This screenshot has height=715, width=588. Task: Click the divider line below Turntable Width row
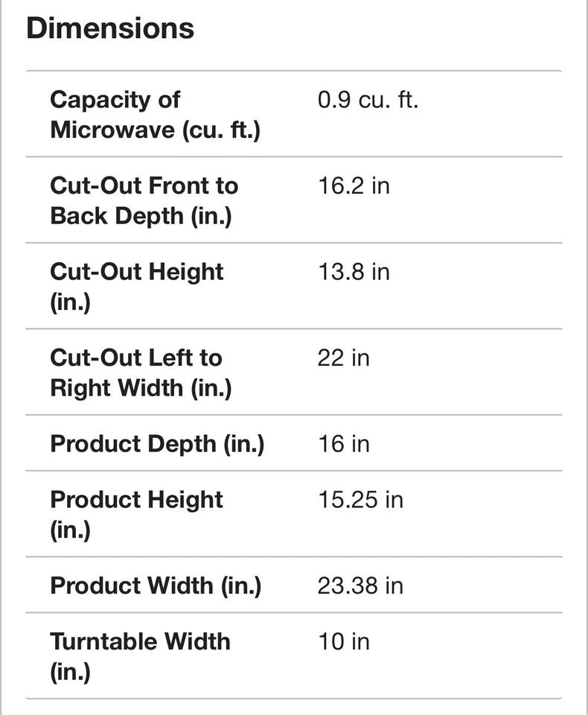(293, 699)
